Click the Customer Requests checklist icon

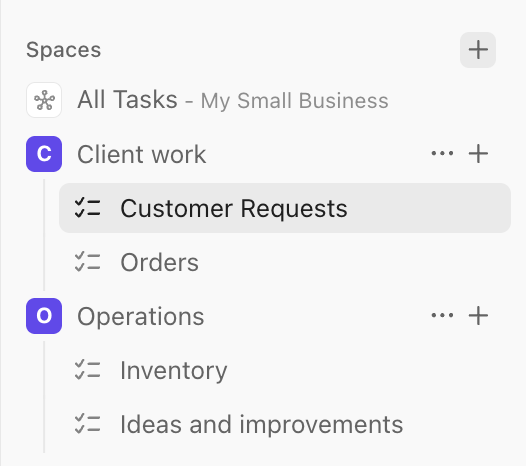pyautogui.click(x=87, y=208)
